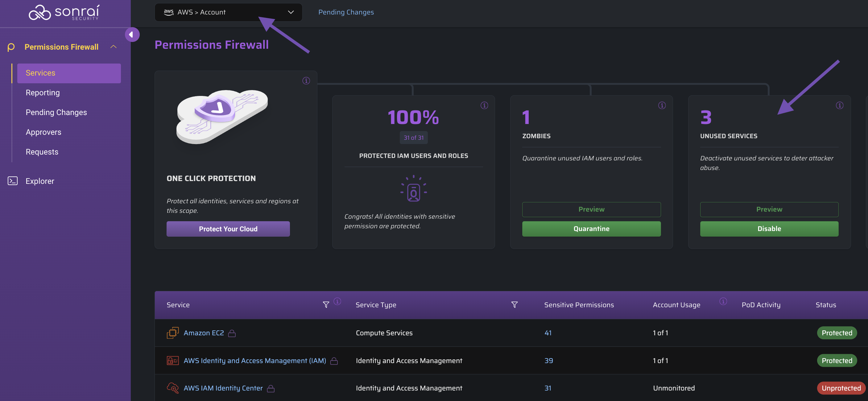Click the Disable button for unused services
Image resolution: width=868 pixels, height=401 pixels.
pos(769,229)
